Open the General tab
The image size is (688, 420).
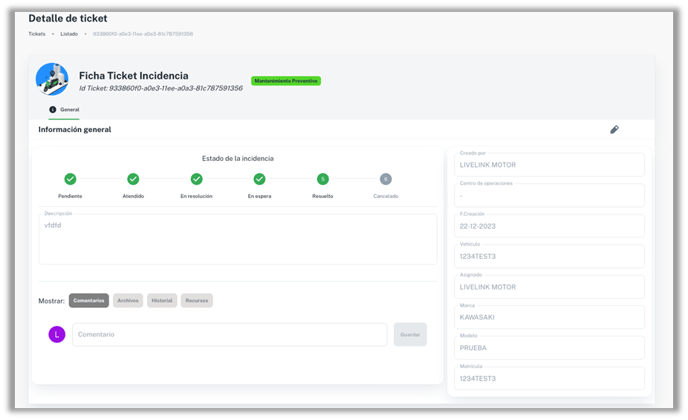click(65, 109)
